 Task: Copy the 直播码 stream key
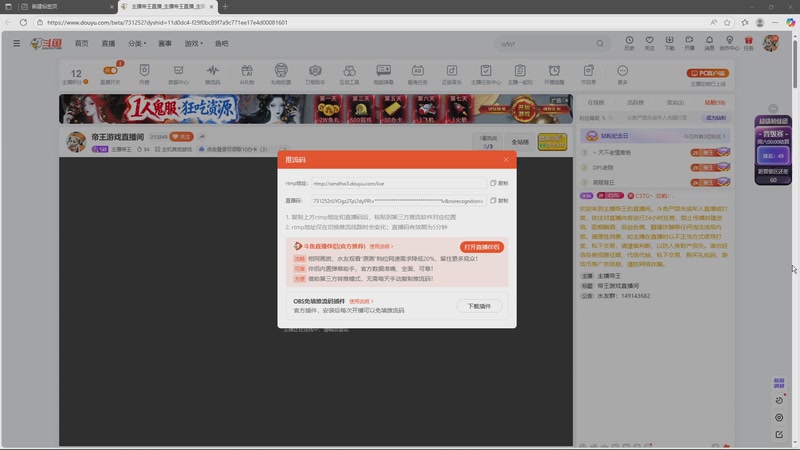499,201
